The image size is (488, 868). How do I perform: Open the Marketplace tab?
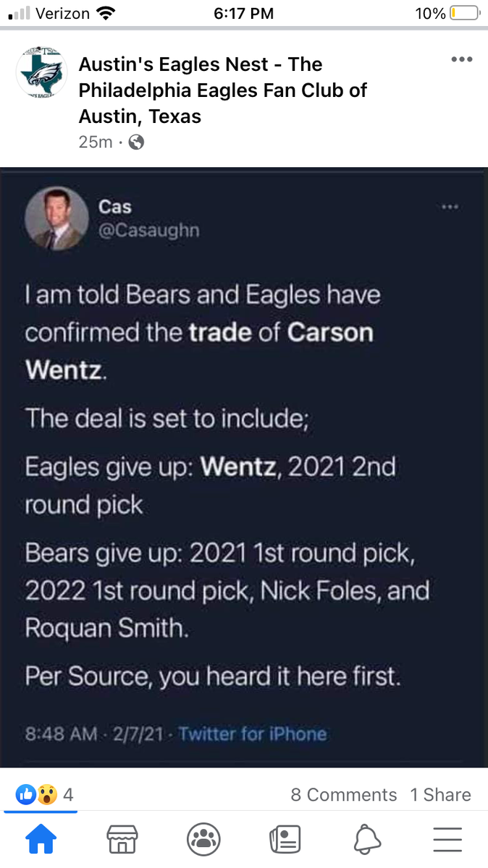pyautogui.click(x=122, y=839)
